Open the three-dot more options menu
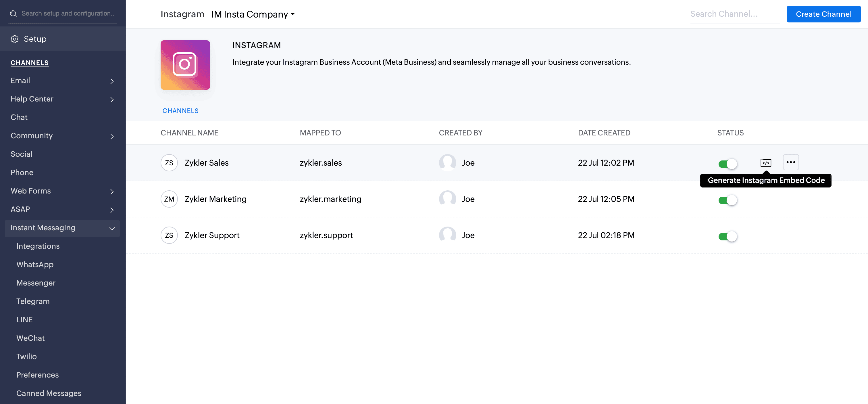Viewport: 868px width, 404px height. click(x=790, y=162)
